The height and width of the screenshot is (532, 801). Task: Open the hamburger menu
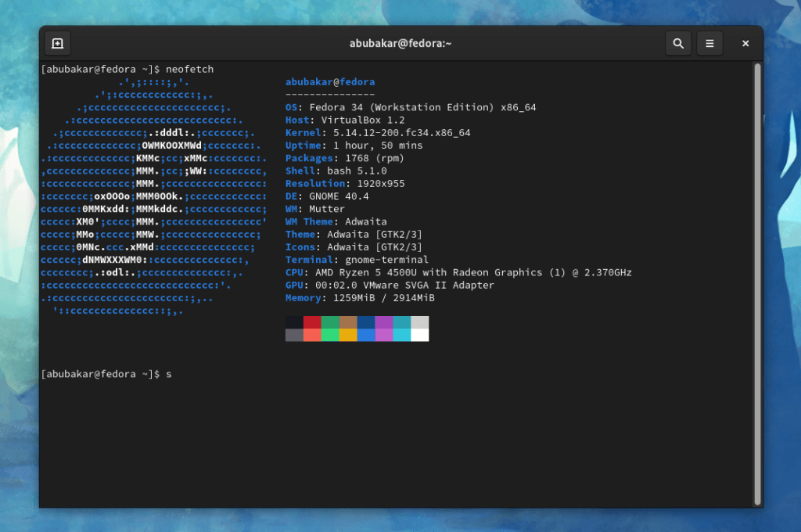[709, 43]
